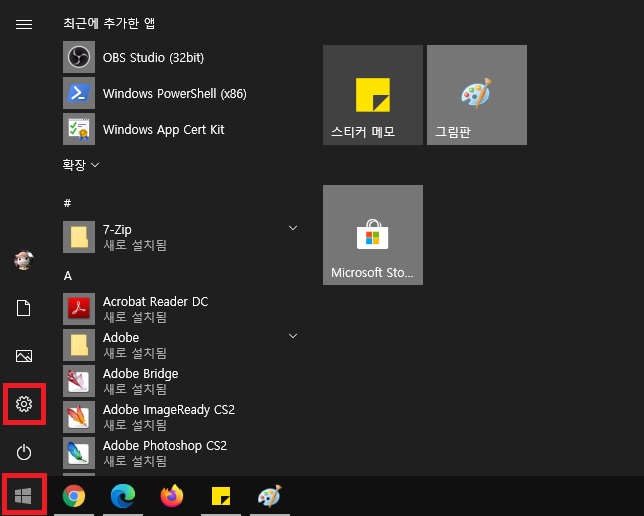This screenshot has height=516, width=644.
Task: Open Windows PowerShell (x86)
Action: [x=181, y=93]
